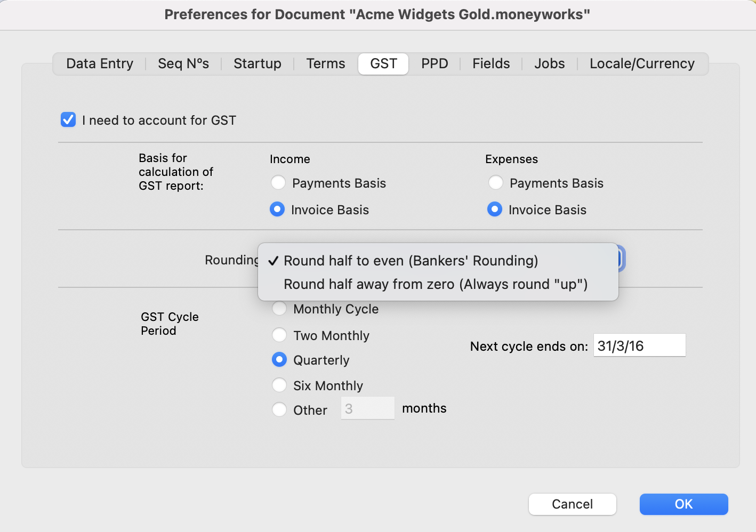Choose Monthly Cycle for GST period
Image resolution: width=756 pixels, height=532 pixels.
279,308
